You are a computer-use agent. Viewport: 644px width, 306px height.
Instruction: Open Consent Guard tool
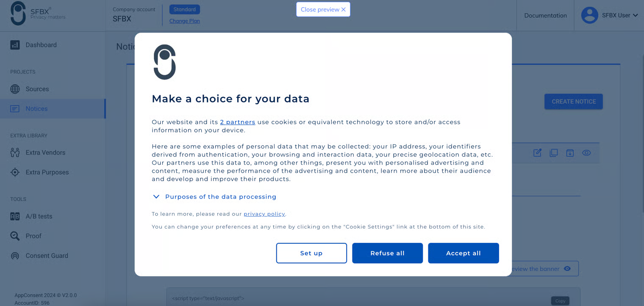47,256
